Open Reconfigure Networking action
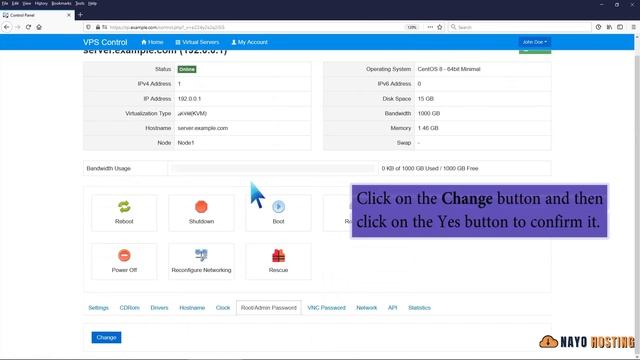The image size is (640, 360). pyautogui.click(x=201, y=261)
